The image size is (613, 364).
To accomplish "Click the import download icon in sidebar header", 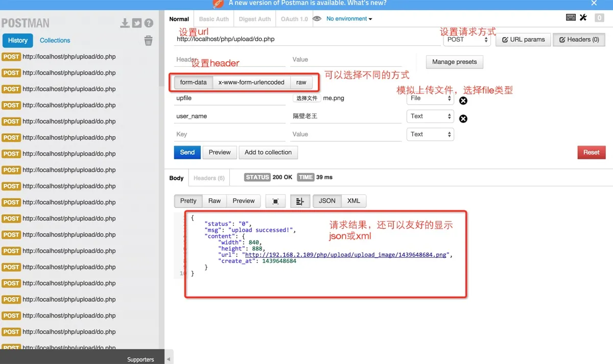I will click(125, 23).
